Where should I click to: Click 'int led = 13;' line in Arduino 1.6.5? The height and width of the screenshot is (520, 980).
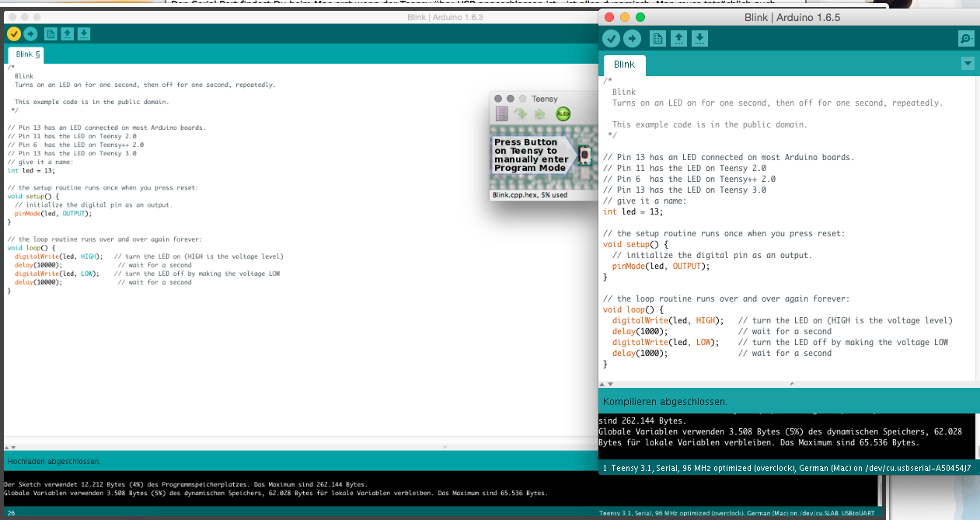[633, 211]
